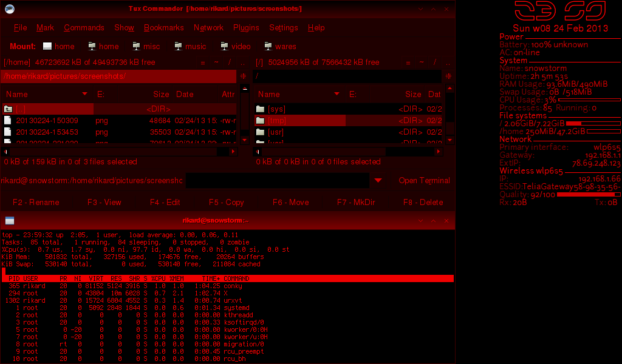
Task: Sort the screenshots panel by Date column
Action: point(185,94)
